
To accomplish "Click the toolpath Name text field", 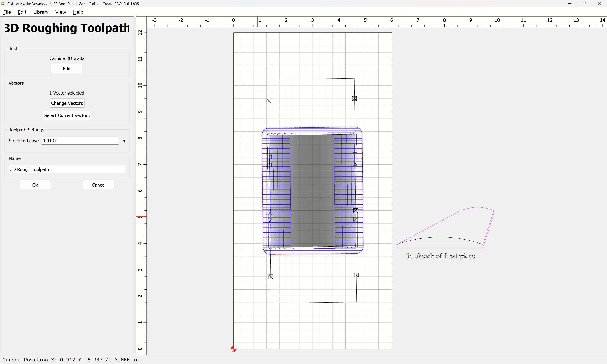I will [x=67, y=170].
